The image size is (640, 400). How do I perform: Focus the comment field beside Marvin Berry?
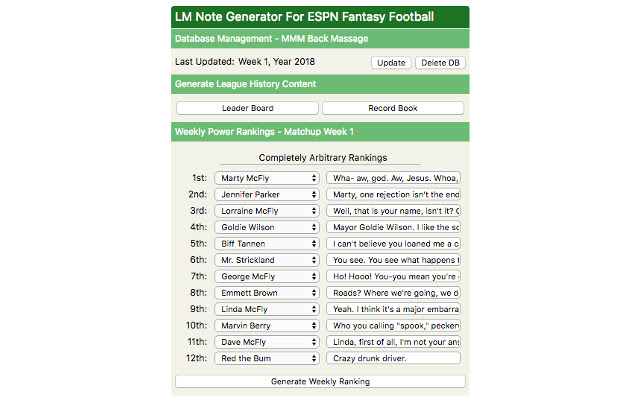[x=393, y=325]
